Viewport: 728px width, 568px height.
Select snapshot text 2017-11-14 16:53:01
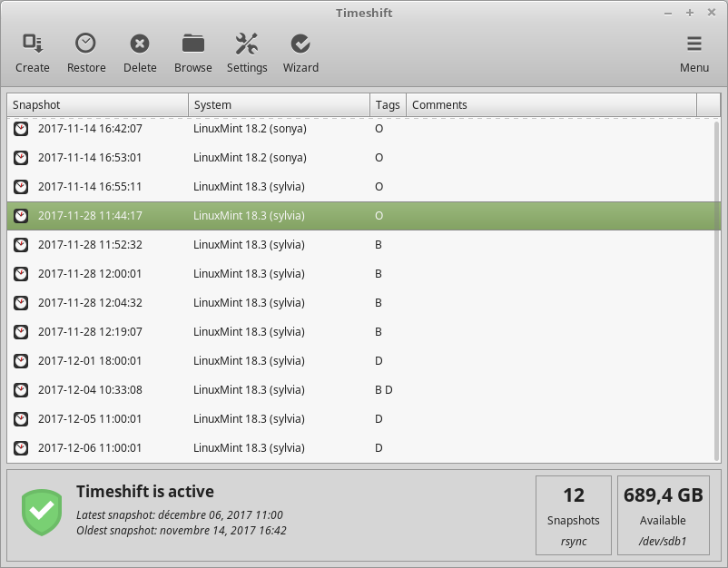(x=90, y=158)
